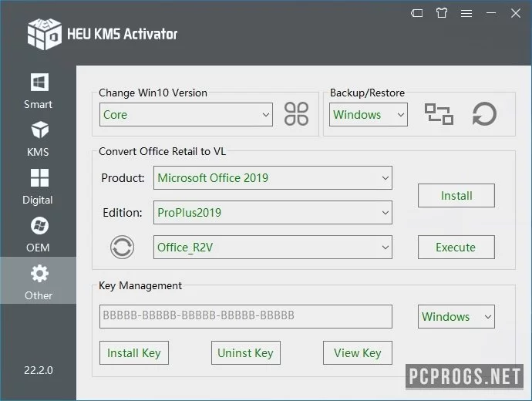The width and height of the screenshot is (532, 401).
Task: Open the Smart activation tab
Action: [38, 91]
